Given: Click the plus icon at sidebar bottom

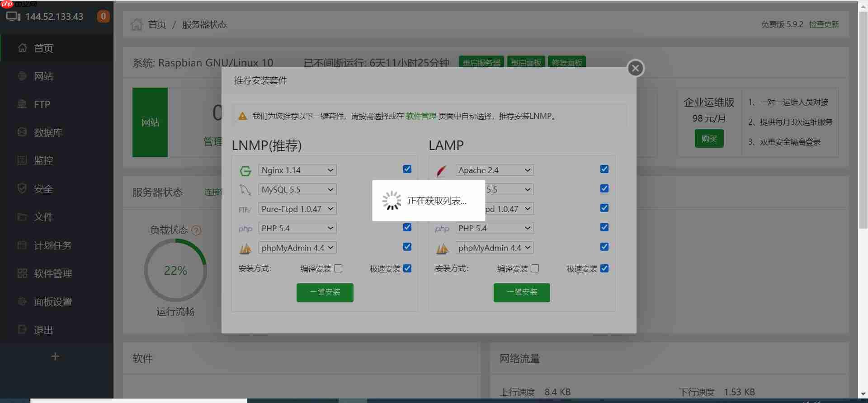Looking at the screenshot, I should click(55, 356).
